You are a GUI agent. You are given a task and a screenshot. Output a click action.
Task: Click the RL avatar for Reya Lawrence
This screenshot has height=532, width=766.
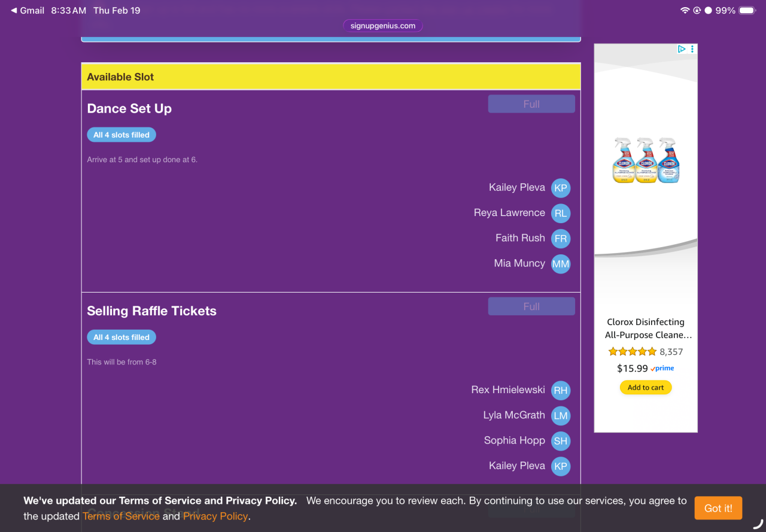click(561, 213)
